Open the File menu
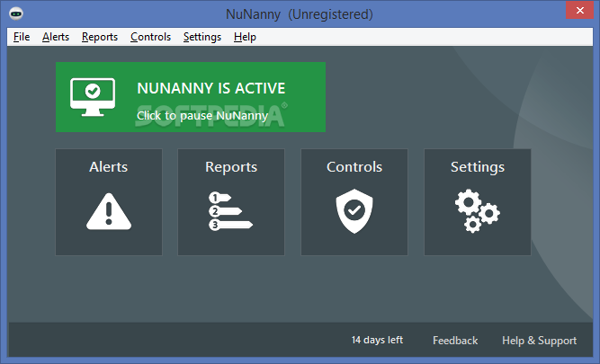This screenshot has width=600, height=364. pyautogui.click(x=22, y=37)
